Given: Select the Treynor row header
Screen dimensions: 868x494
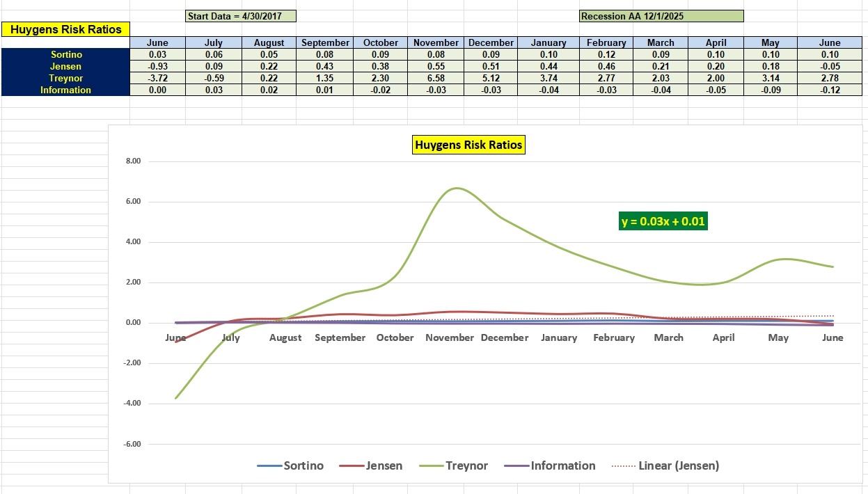Looking at the screenshot, I should [x=66, y=78].
